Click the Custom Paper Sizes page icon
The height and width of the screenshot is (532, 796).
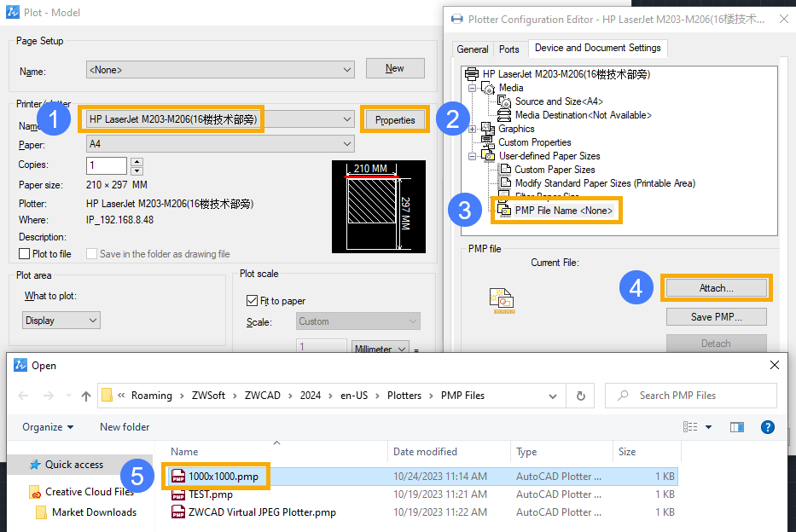505,170
